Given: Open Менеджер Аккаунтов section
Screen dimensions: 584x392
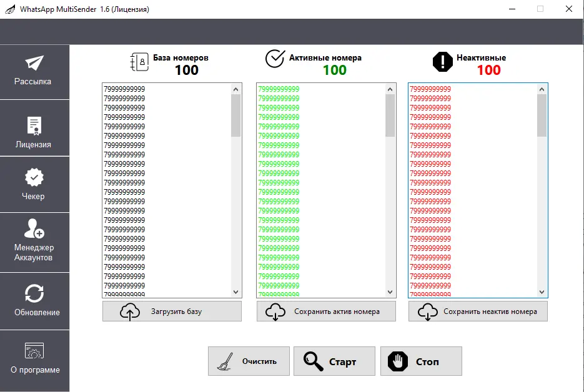Looking at the screenshot, I should 34,243.
